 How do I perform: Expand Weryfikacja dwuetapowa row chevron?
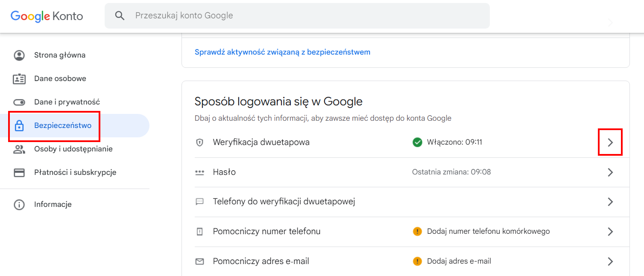point(610,142)
